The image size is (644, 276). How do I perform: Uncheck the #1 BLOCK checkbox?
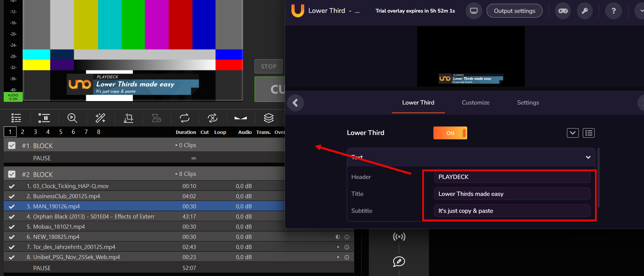pyautogui.click(x=12, y=145)
